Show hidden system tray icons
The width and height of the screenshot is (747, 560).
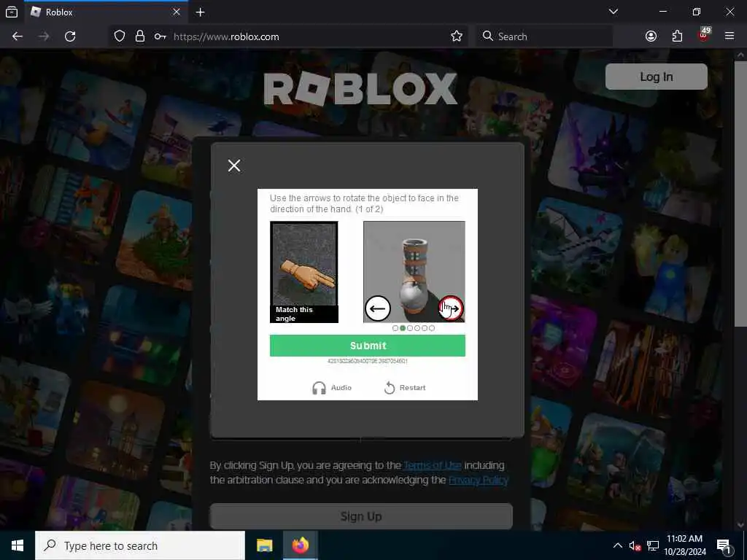(x=617, y=545)
